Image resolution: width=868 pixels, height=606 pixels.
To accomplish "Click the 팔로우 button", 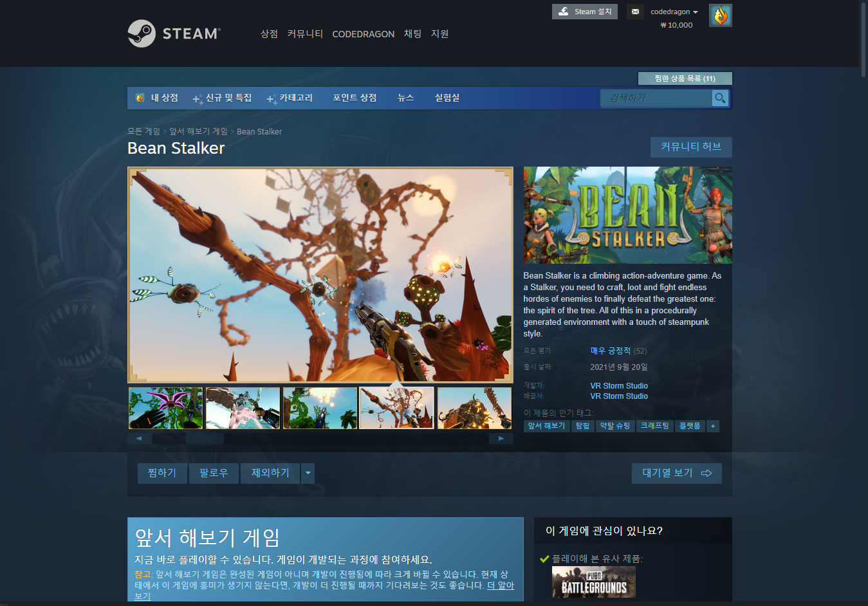I will click(x=214, y=473).
